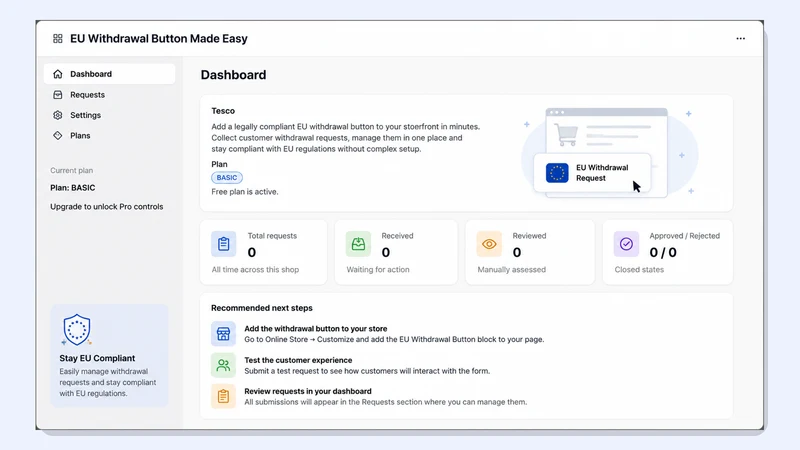Viewport: 800px width, 450px height.
Task: Click the storefront icon for add withdrawal button
Action: [223, 334]
